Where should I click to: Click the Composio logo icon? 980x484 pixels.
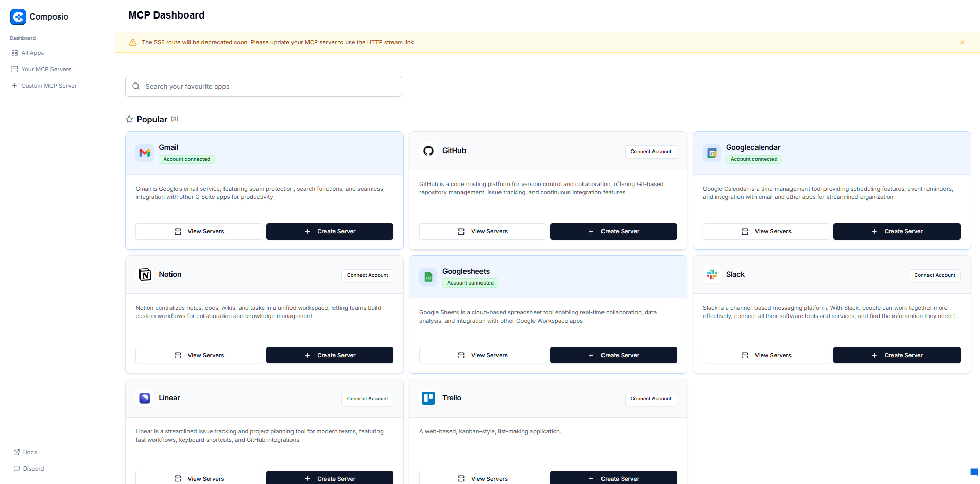tap(18, 17)
